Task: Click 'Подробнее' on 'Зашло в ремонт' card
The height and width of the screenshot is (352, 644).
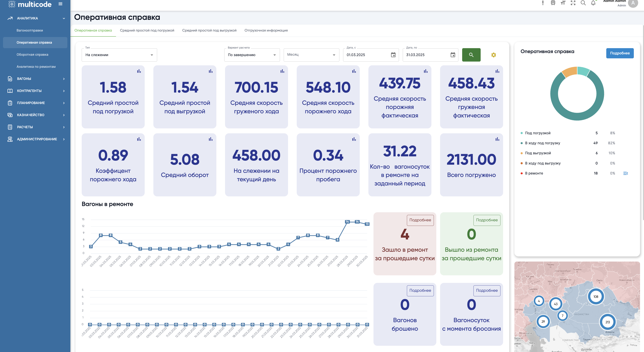Action: [420, 220]
